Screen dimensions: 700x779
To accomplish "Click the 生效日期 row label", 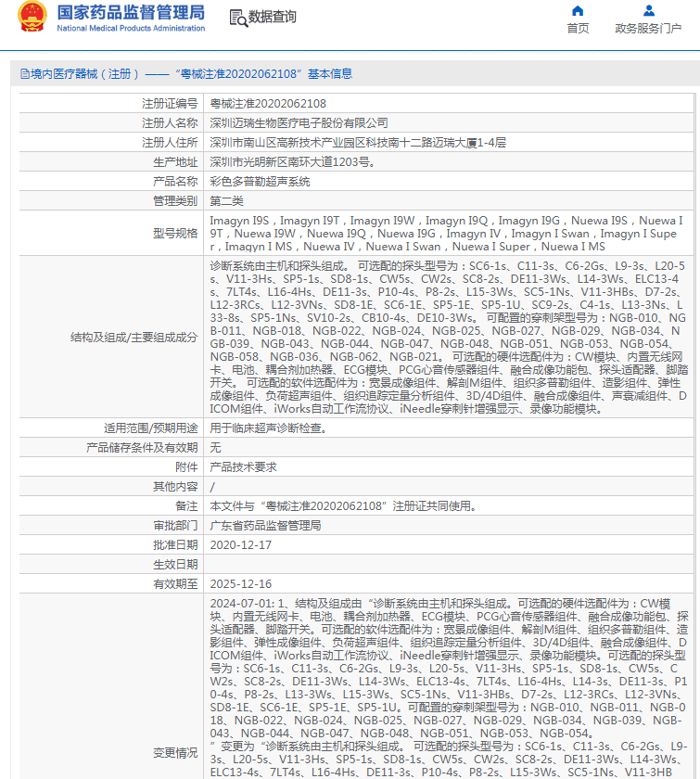I will click(x=175, y=565).
